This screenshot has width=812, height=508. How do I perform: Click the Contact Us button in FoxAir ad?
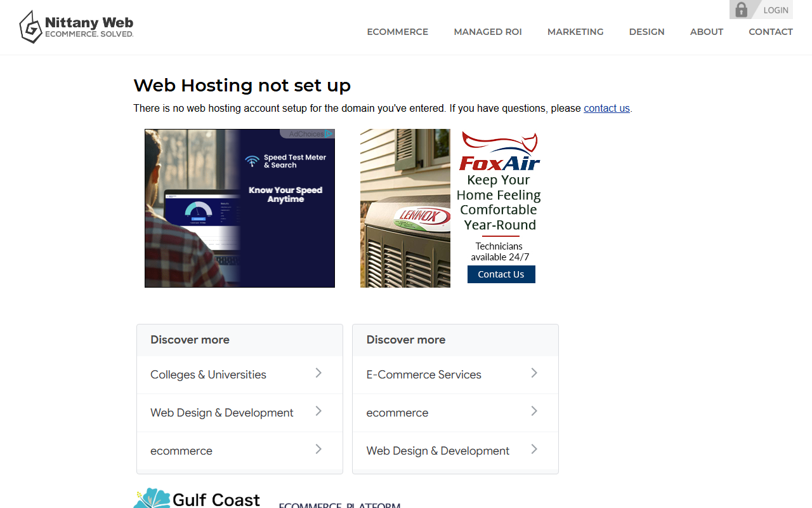501,274
